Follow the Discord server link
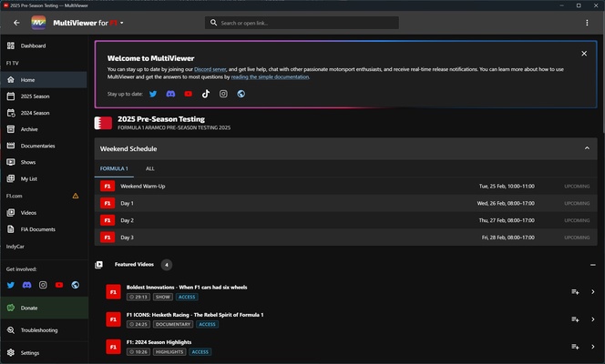 [210, 69]
